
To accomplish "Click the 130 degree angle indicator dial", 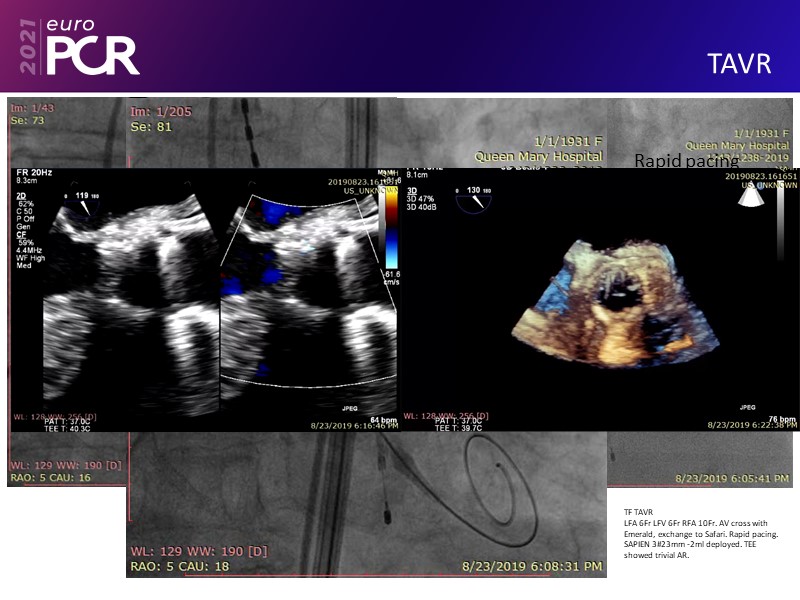I will click(475, 199).
